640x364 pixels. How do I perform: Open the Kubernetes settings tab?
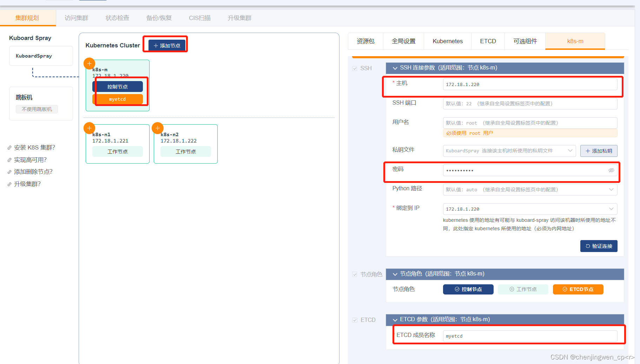point(448,41)
